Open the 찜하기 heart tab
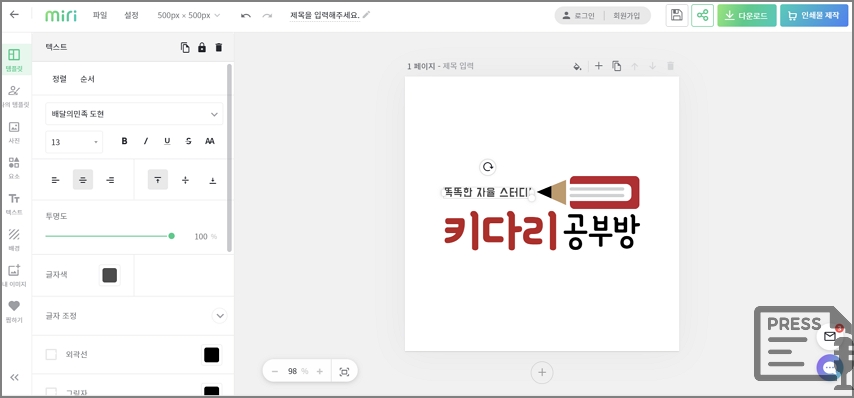Viewport: 854px width, 398px height. tap(14, 312)
